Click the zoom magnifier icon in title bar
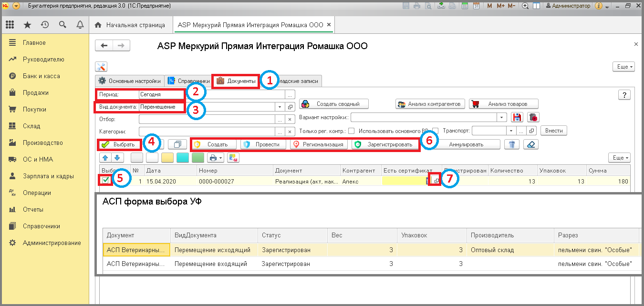The height and width of the screenshot is (306, 644). pyautogui.click(x=526, y=6)
